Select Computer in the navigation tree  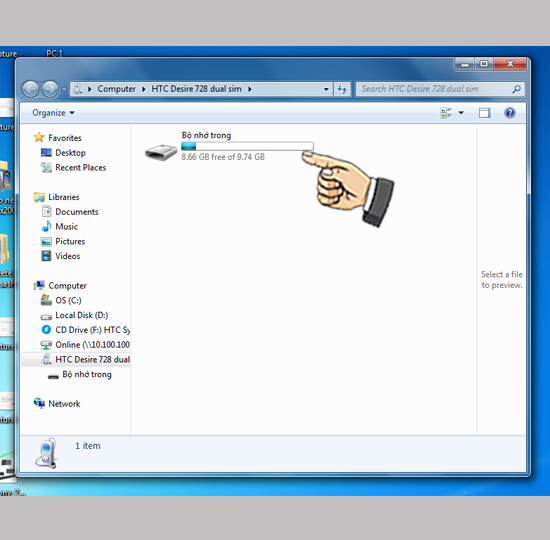pyautogui.click(x=67, y=286)
